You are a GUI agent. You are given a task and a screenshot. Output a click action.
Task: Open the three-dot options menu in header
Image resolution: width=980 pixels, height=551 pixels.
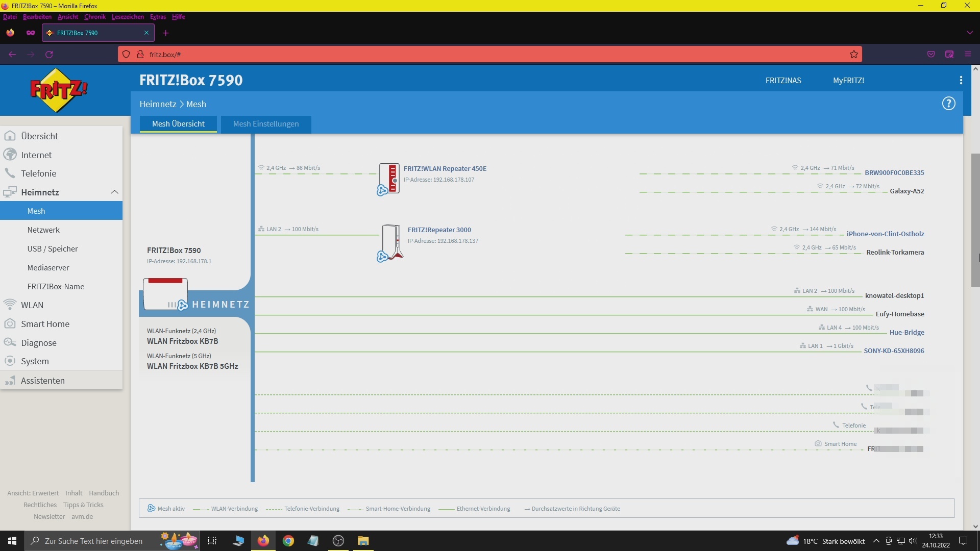pyautogui.click(x=961, y=80)
